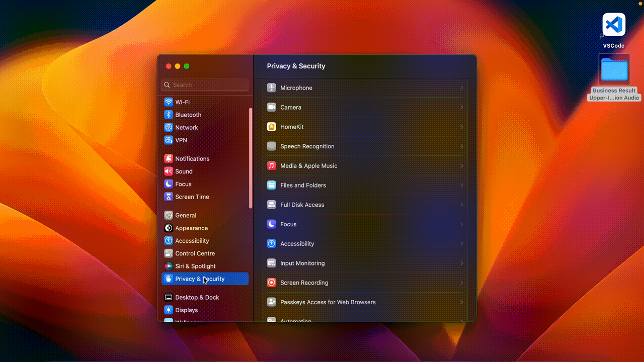
Task: Expand the Accessibility row chevron
Action: click(x=461, y=244)
